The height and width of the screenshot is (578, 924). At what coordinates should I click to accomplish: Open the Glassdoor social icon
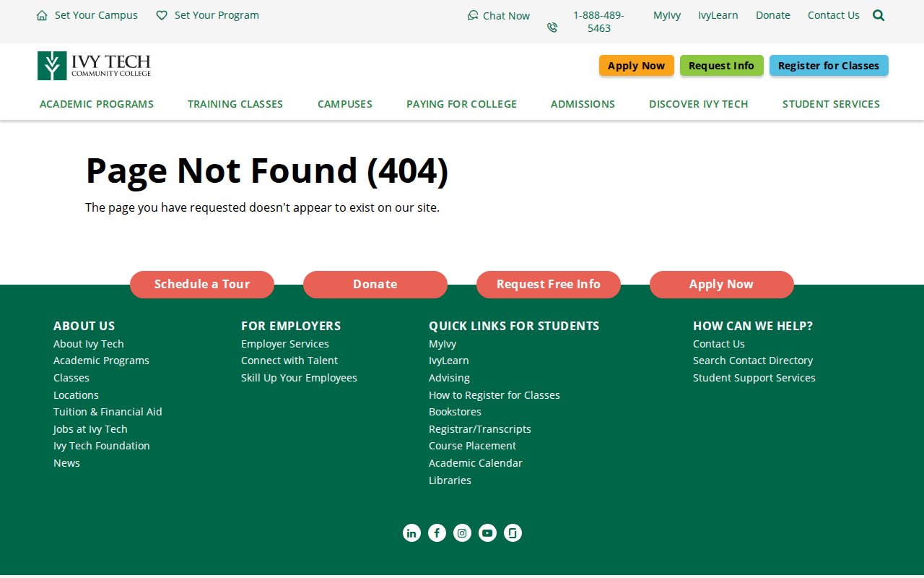513,533
